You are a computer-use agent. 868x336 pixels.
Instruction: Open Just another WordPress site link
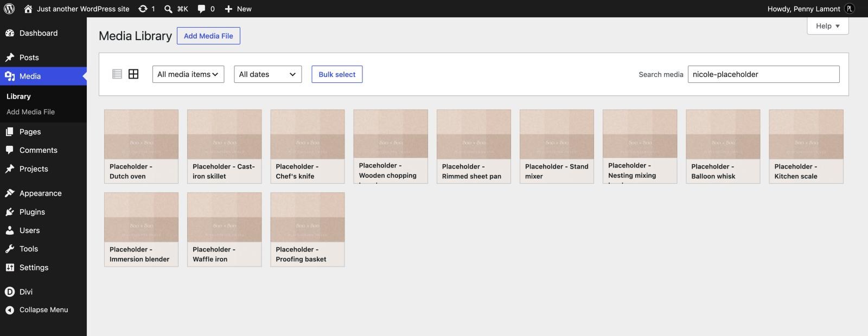click(x=83, y=9)
